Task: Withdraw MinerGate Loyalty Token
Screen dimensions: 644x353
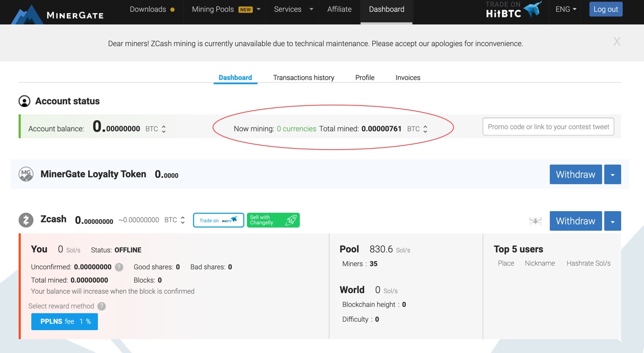Action: [575, 175]
